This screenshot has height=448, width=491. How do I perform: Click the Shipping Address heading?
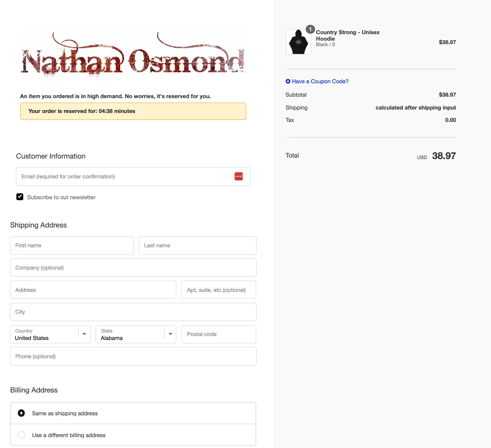[x=38, y=225]
